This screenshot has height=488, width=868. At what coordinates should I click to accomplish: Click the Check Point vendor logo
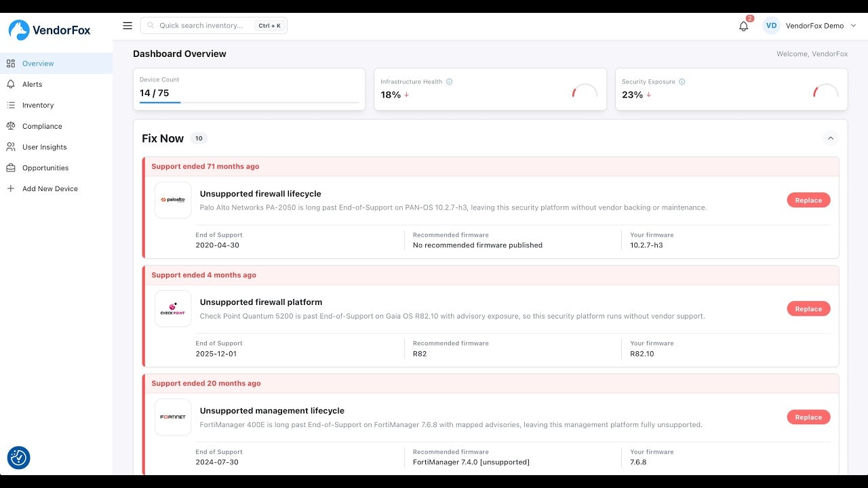click(173, 308)
